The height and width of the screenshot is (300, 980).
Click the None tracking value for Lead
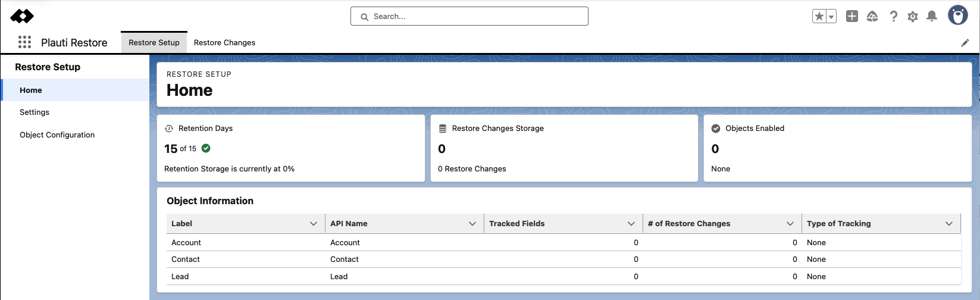(816, 277)
